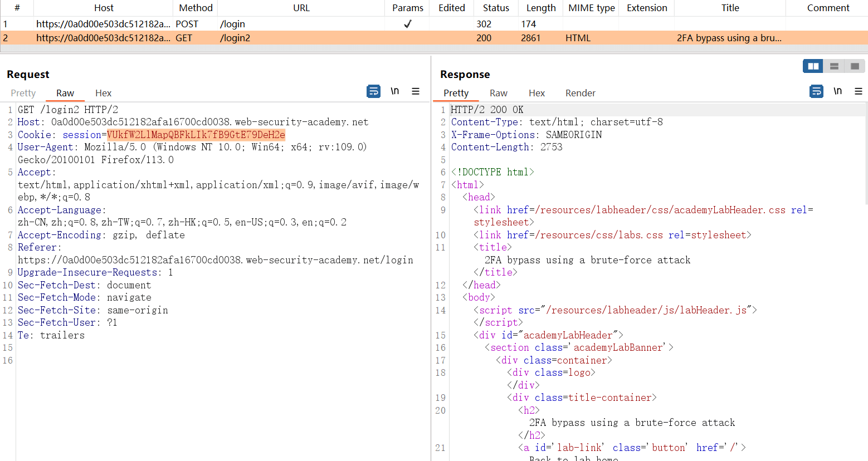Open the Render tab in Response

tap(580, 93)
